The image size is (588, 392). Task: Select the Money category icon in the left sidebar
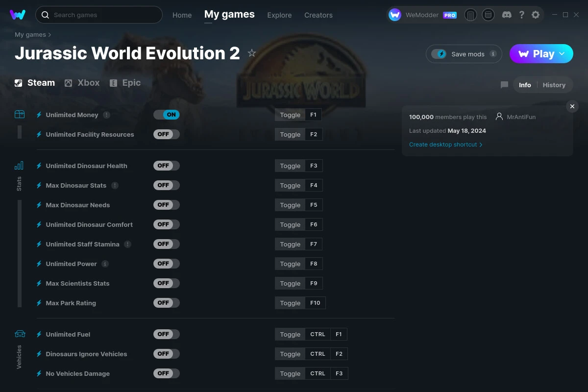pyautogui.click(x=20, y=114)
